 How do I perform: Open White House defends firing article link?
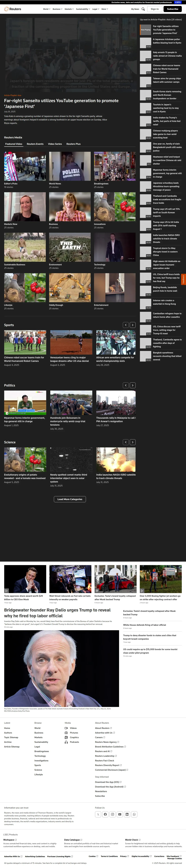[x=144, y=625]
